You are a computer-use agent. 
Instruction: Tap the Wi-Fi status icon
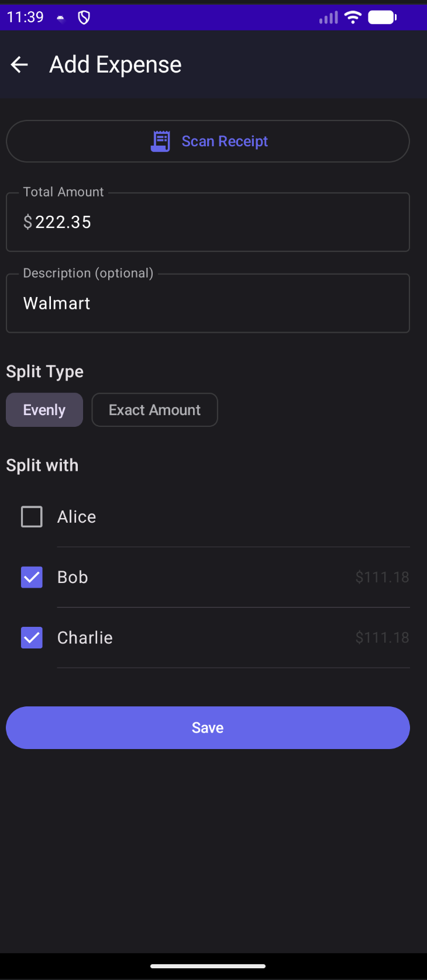point(353,18)
